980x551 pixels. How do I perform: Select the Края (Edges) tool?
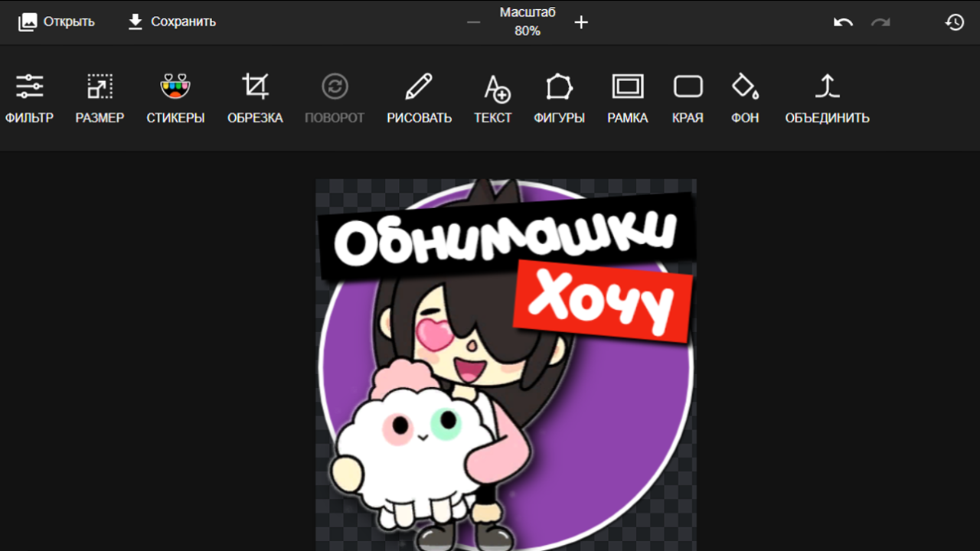687,96
